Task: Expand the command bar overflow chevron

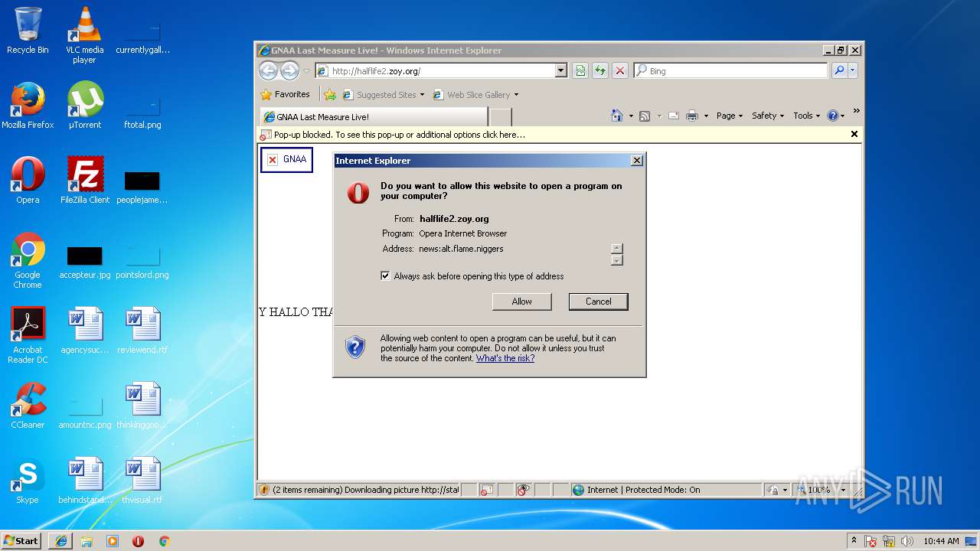Action: click(x=856, y=112)
